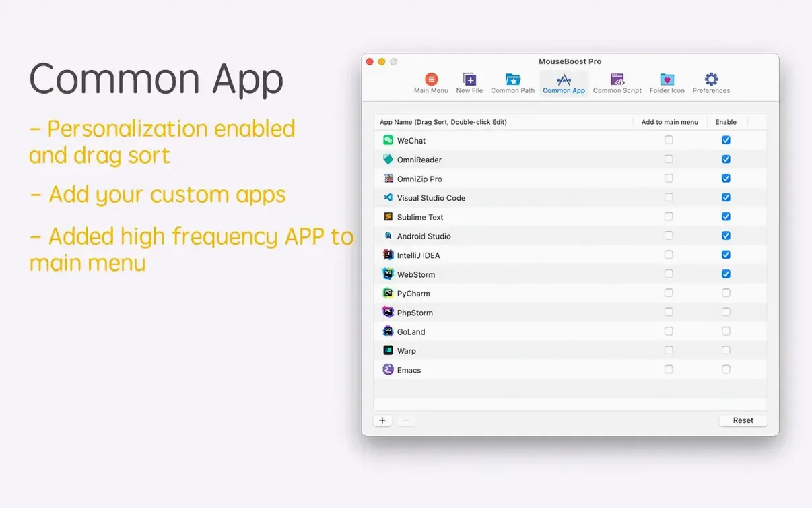This screenshot has width=812, height=508.
Task: Turn on Enable for GoLand
Action: (726, 331)
